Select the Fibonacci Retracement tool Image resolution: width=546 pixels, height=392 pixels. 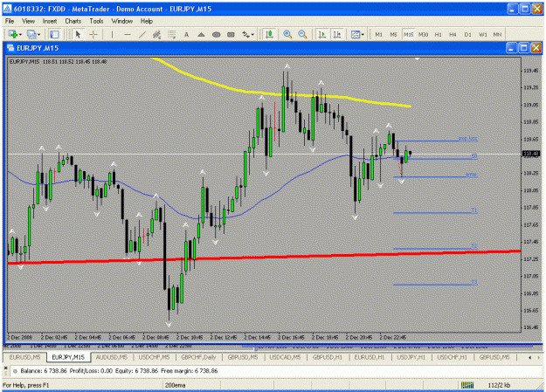(x=171, y=34)
